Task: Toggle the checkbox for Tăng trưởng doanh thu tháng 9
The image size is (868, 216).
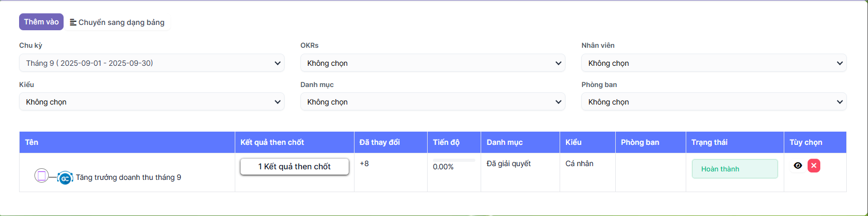Action: click(x=41, y=175)
